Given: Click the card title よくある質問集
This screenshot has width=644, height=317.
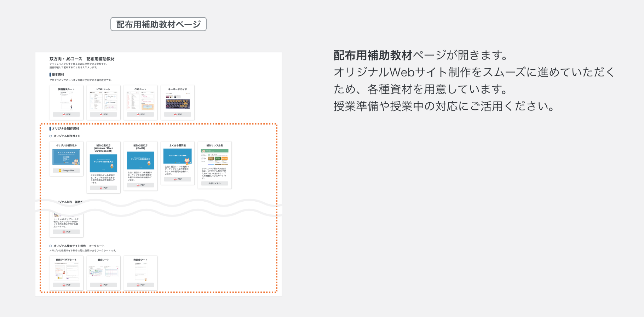Looking at the screenshot, I should (x=177, y=145).
